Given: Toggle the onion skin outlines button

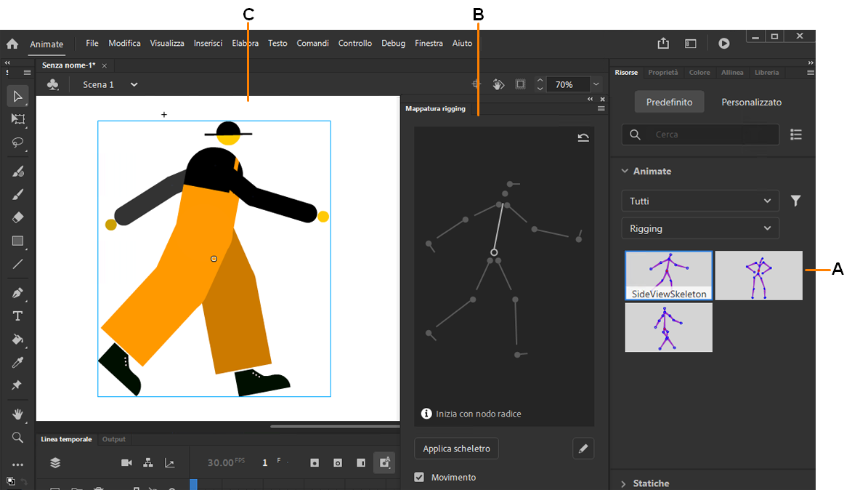Looking at the screenshot, I should pyautogui.click(x=337, y=463).
